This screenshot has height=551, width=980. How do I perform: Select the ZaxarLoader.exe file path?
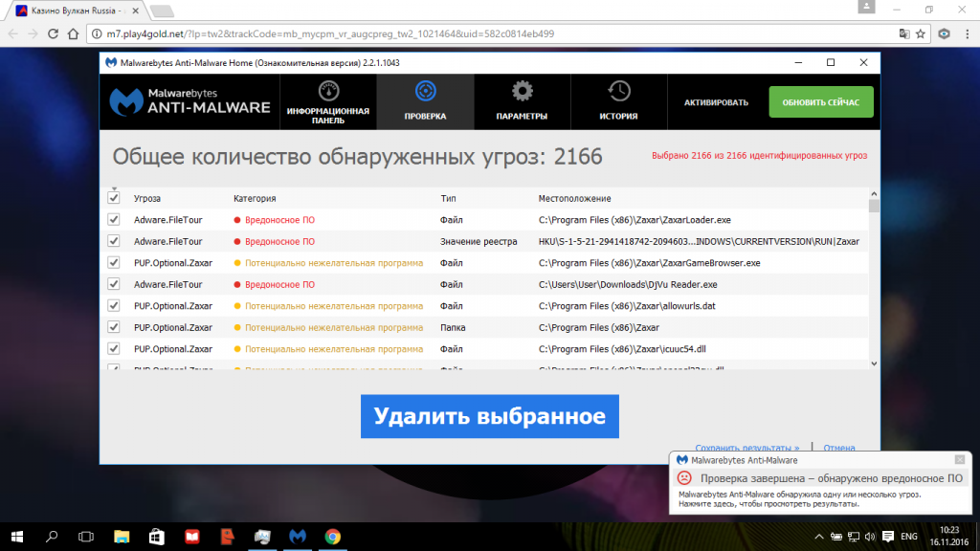635,220
